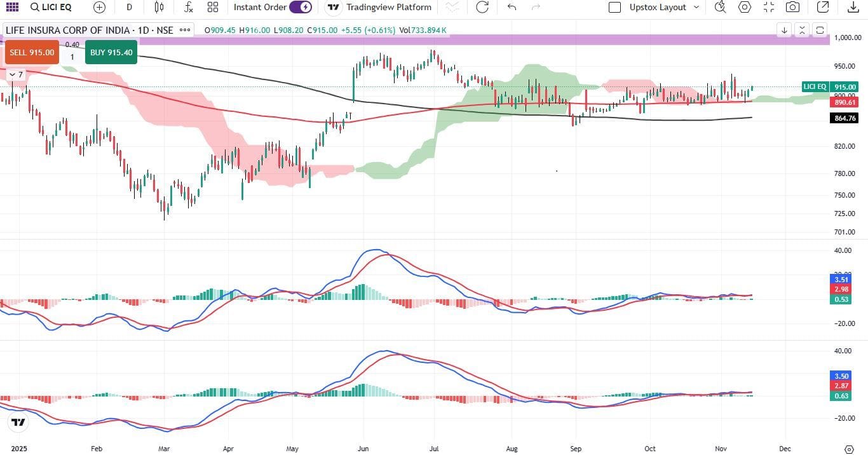The height and width of the screenshot is (455, 868).
Task: Click the BUY 915.40 button
Action: [111, 53]
